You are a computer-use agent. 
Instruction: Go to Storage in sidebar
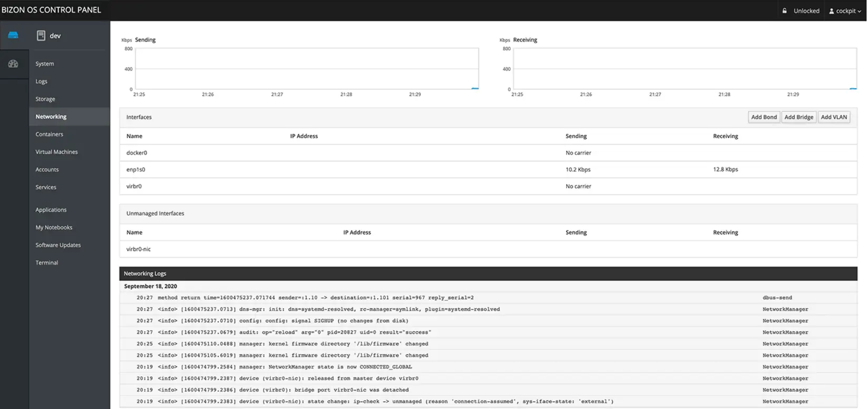[45, 99]
